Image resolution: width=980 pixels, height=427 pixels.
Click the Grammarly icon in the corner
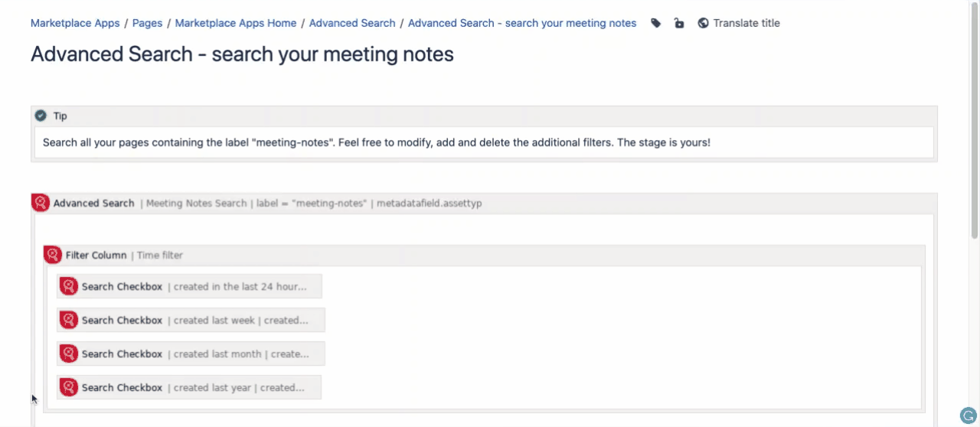click(968, 416)
